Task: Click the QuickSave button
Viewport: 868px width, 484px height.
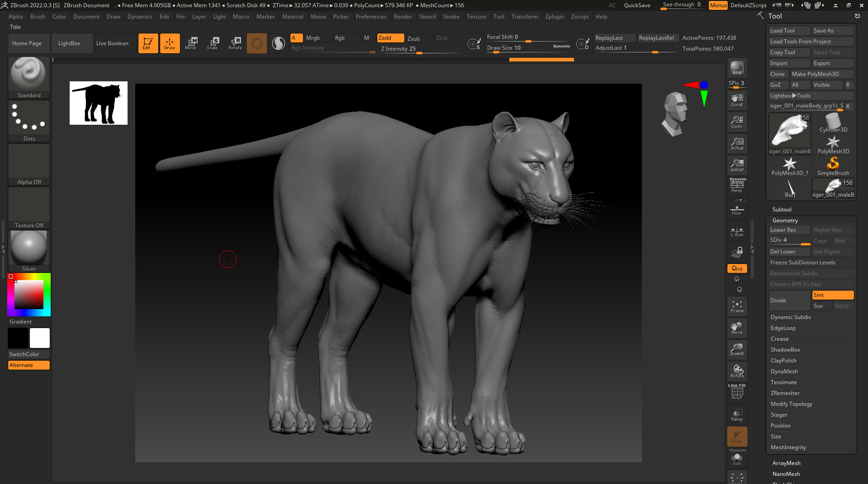Action: [x=637, y=5]
